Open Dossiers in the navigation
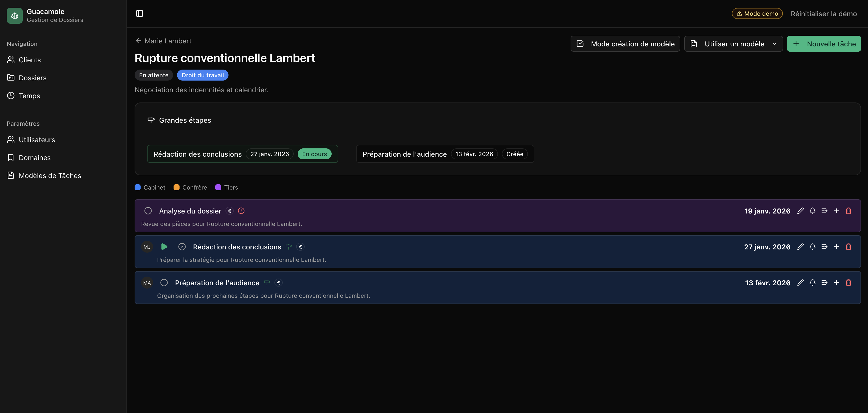Viewport: 868px width, 413px height. [x=32, y=78]
